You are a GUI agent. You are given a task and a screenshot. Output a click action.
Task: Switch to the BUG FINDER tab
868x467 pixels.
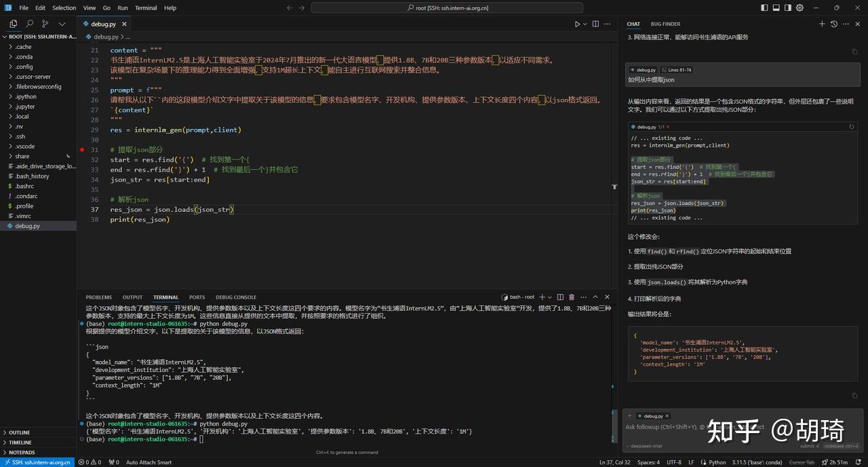pyautogui.click(x=665, y=24)
